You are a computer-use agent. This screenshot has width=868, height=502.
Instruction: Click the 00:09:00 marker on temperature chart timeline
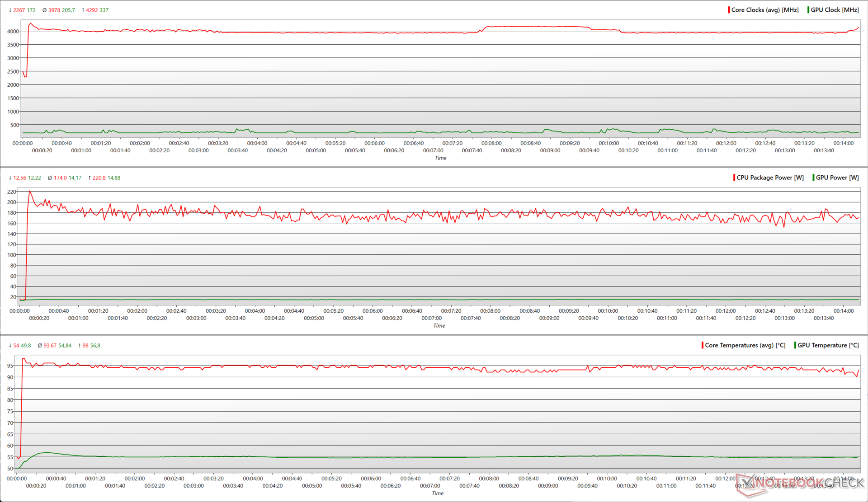[x=547, y=486]
